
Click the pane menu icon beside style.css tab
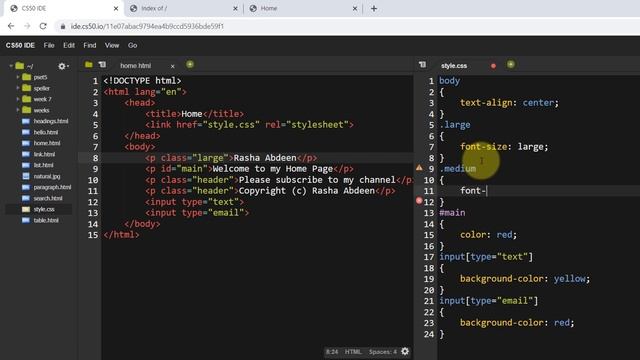[x=422, y=64]
